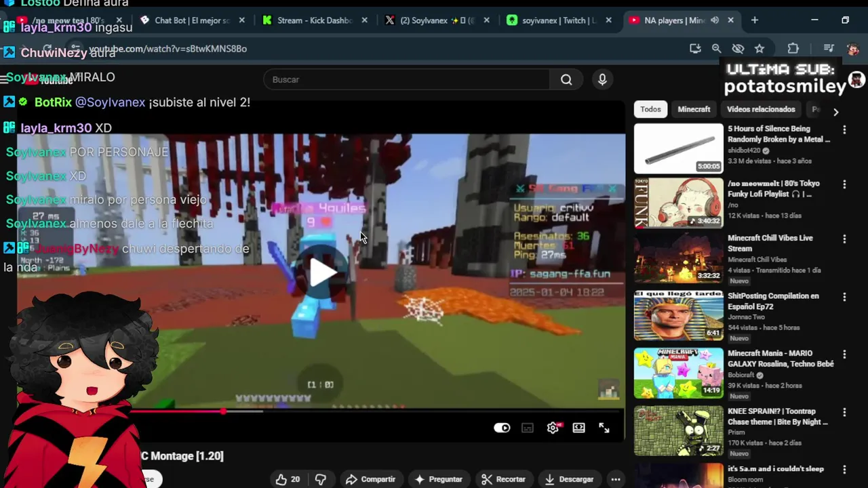
Task: Open the browser profile avatar
Action: pos(853,49)
